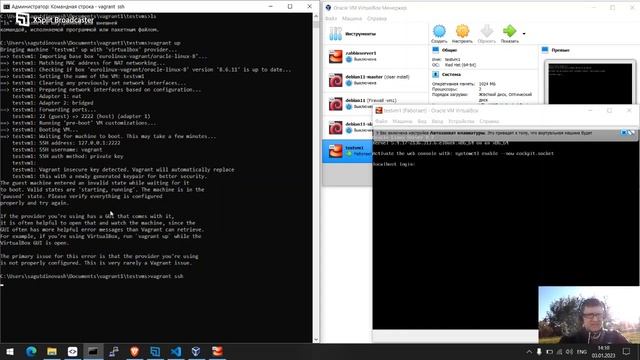640x360 pixels.
Task: Open Справка menu in VirtualBox Manager
Action: (x=377, y=18)
